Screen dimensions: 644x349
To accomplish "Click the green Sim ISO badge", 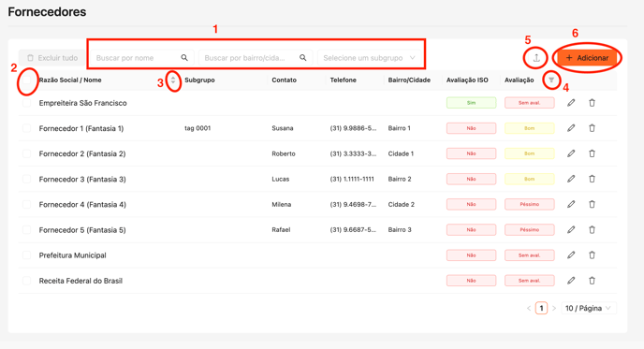I will 471,103.
